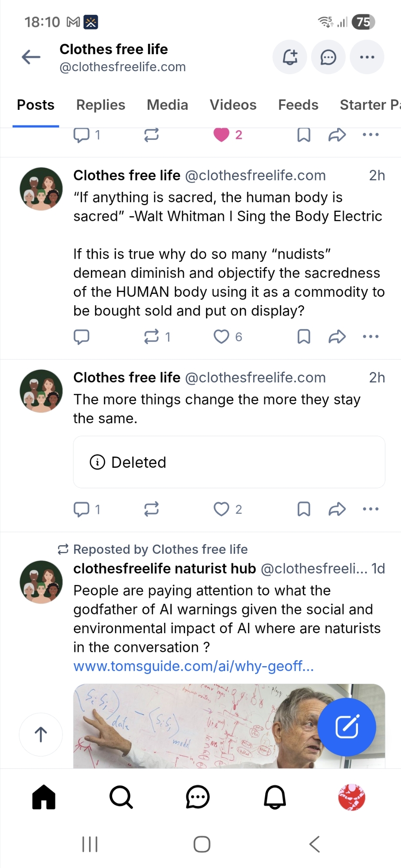Open the Deleted quoted post box

[229, 462]
